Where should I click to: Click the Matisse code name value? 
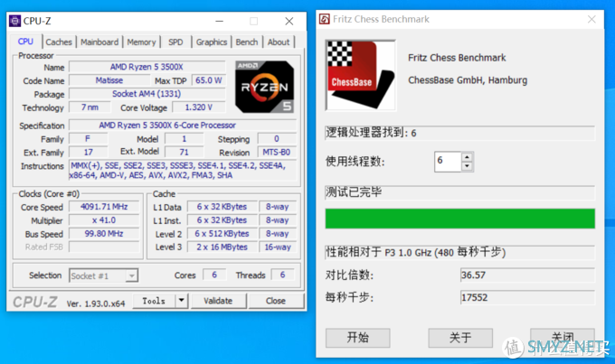[109, 80]
